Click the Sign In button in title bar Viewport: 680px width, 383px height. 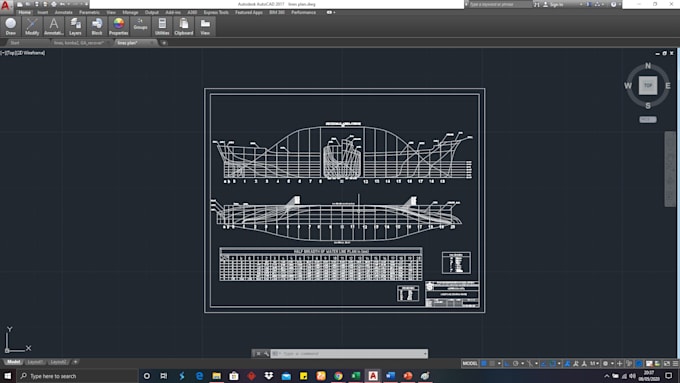[553, 4]
